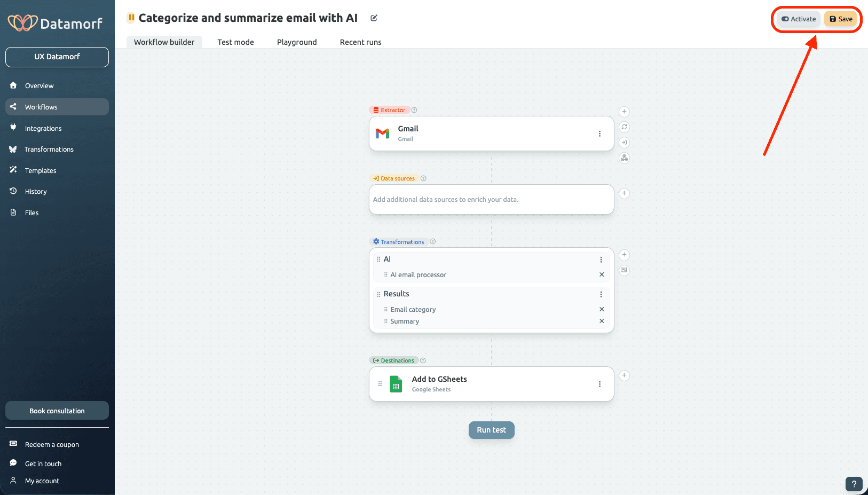Open Workflows in the sidebar
Viewport: 868px width, 495px height.
pos(57,107)
